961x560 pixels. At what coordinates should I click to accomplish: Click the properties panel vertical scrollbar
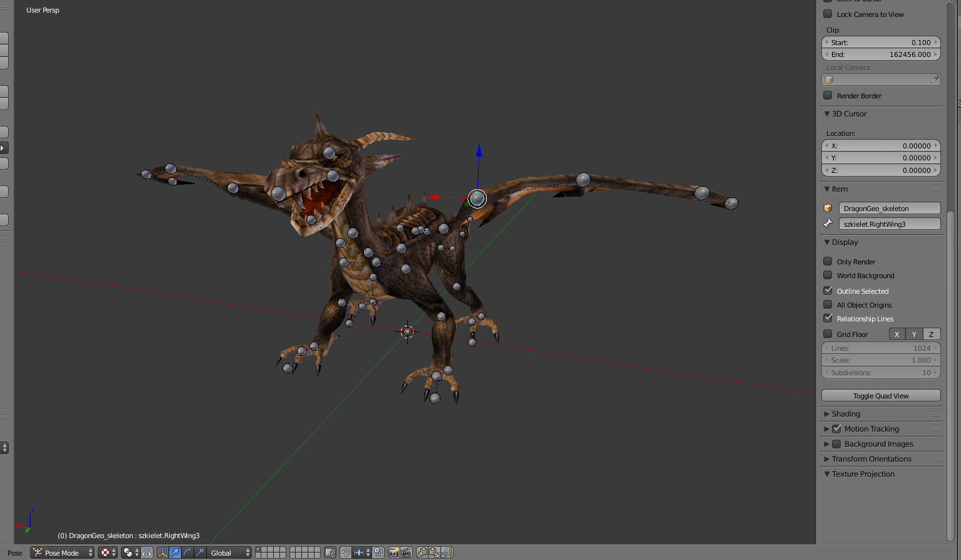point(951,376)
